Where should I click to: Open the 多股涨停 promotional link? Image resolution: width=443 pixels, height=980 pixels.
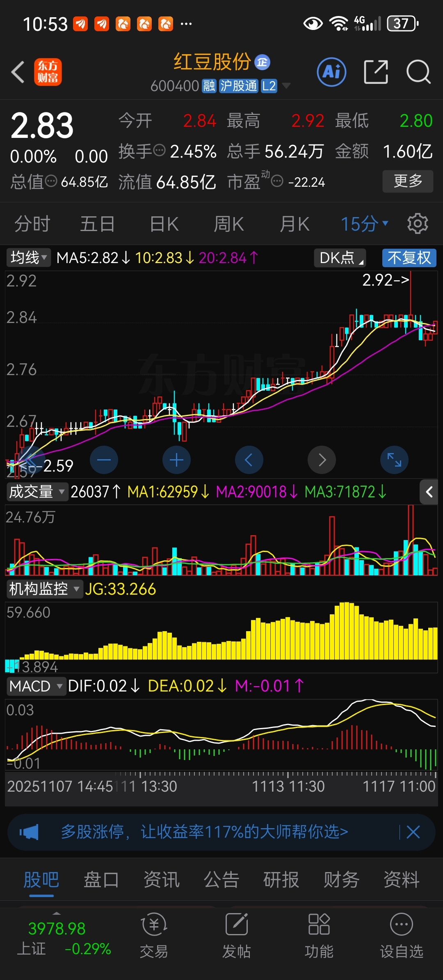click(x=204, y=832)
